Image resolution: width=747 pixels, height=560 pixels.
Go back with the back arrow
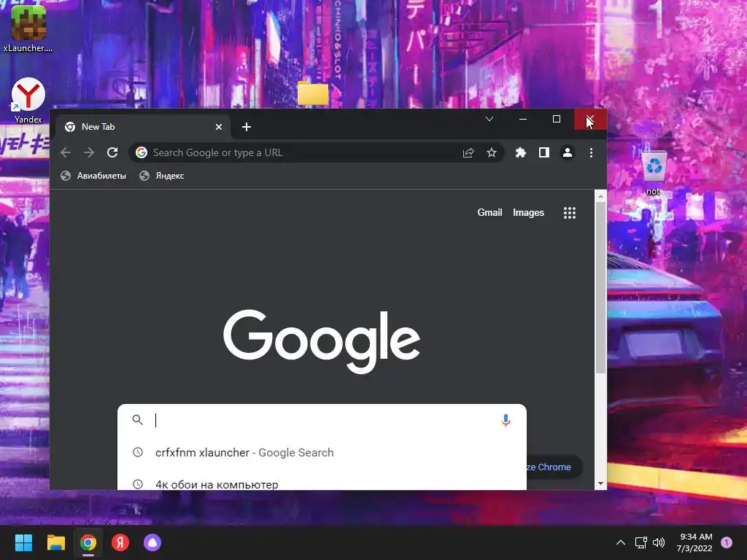tap(66, 152)
